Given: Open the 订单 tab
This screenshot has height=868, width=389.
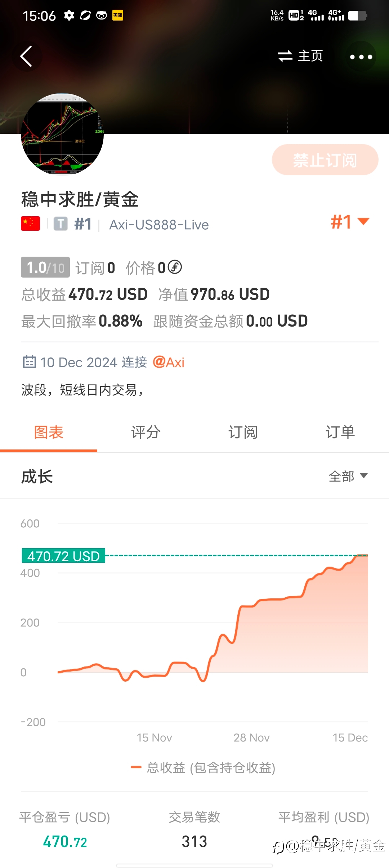Looking at the screenshot, I should point(340,432).
